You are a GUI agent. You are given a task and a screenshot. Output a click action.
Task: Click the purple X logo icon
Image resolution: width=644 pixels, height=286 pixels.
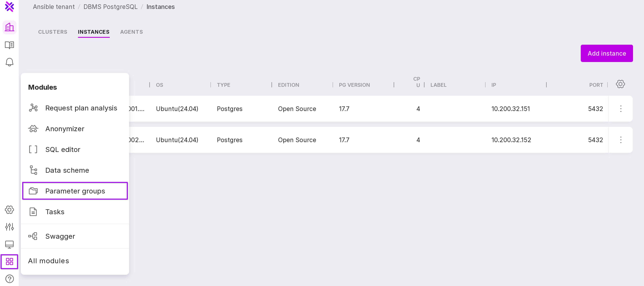[9, 7]
